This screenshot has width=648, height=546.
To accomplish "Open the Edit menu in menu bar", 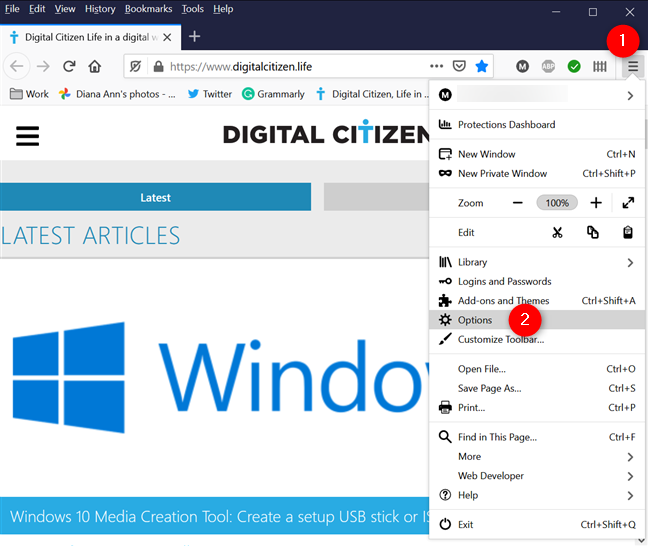I will pyautogui.click(x=37, y=9).
